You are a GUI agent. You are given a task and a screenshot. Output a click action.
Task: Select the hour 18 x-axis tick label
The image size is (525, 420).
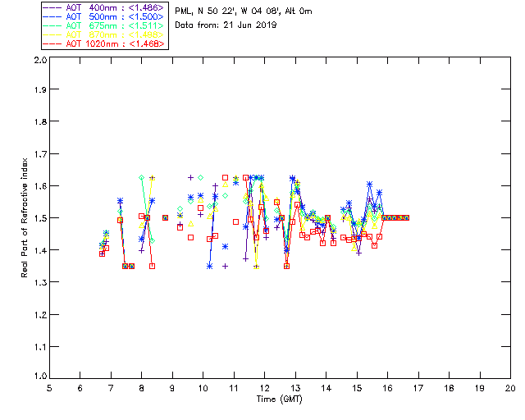(449, 388)
